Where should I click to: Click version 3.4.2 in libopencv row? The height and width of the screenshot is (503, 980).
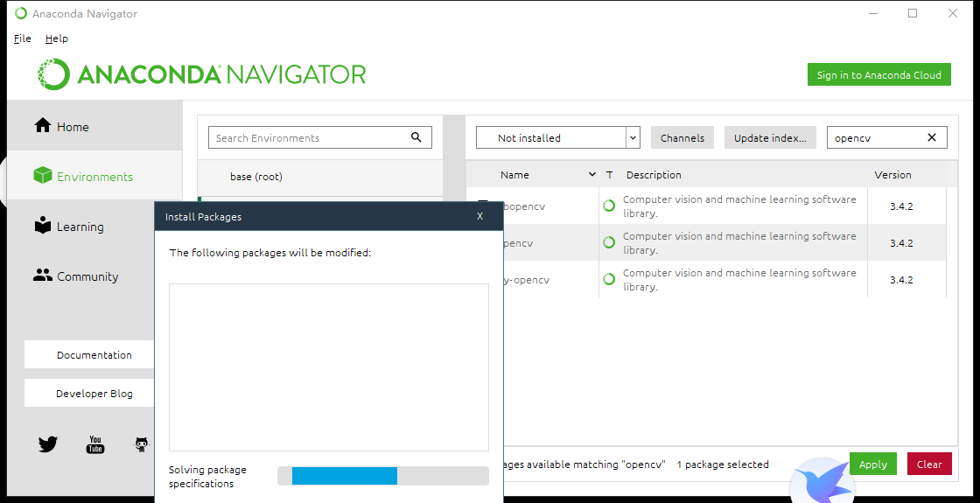tap(901, 206)
